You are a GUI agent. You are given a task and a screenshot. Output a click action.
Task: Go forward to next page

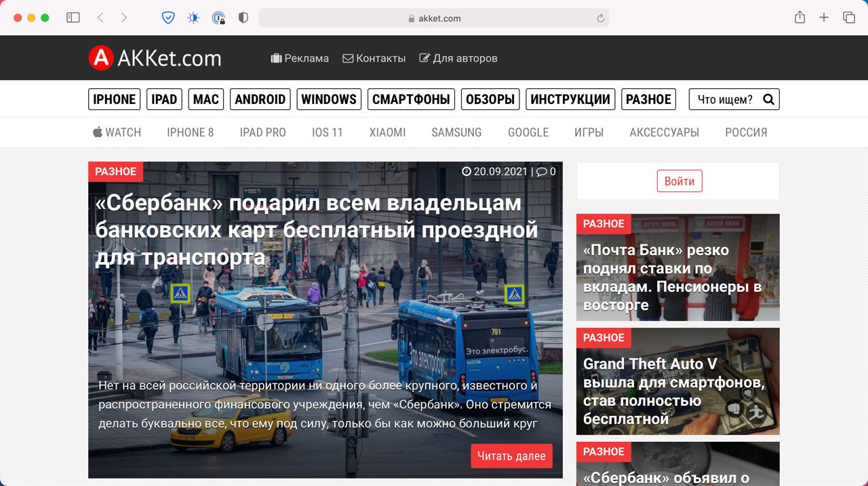pyautogui.click(x=123, y=18)
